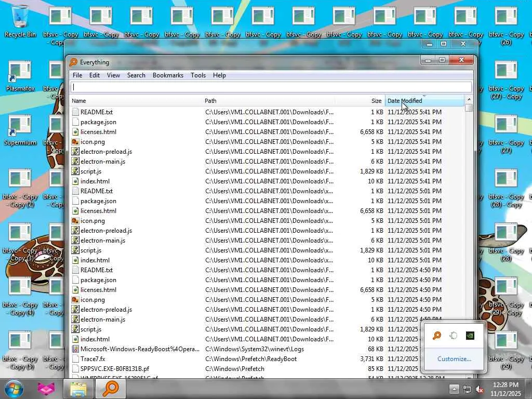Screen dimensions: 532x399
Task: Select bfsvc - Copy (28) - Copy icon
Action: pyautogui.click(x=506, y=188)
